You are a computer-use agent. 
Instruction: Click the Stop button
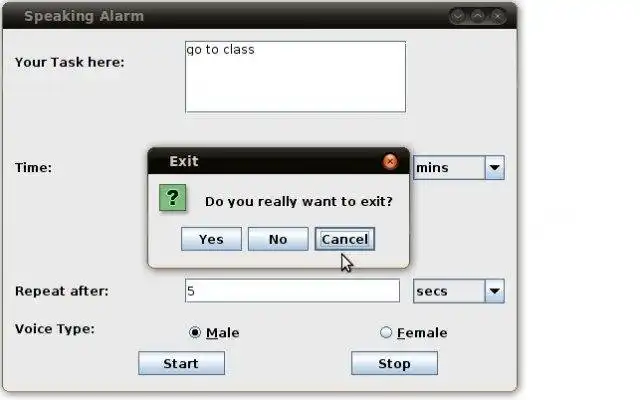[x=394, y=363]
